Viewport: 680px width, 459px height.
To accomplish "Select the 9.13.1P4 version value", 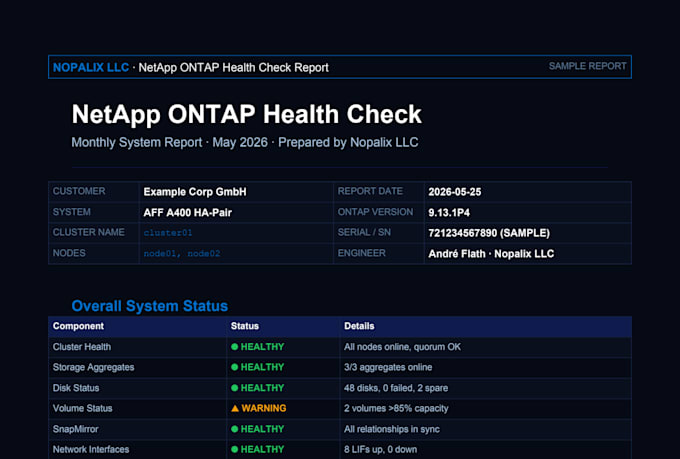I will click(x=449, y=213).
